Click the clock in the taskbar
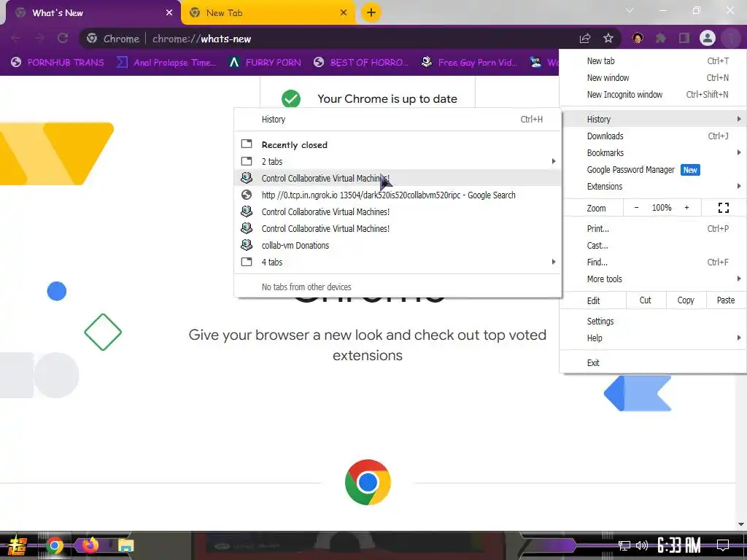This screenshot has height=560, width=747. click(678, 545)
